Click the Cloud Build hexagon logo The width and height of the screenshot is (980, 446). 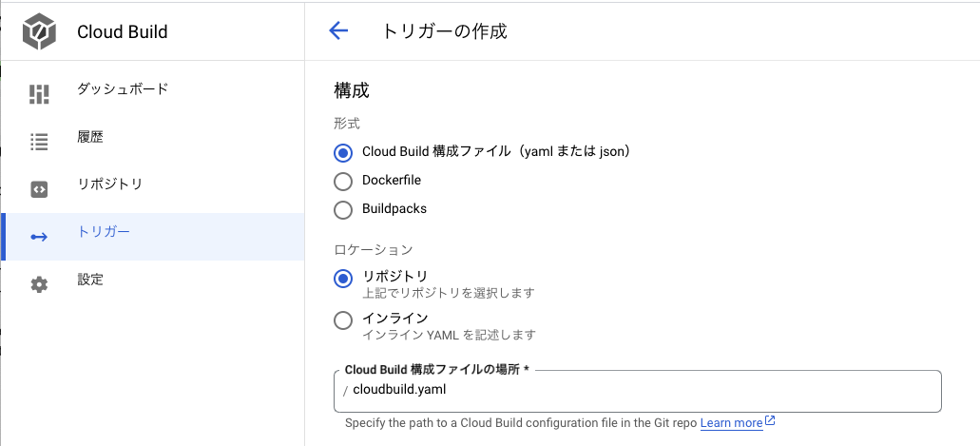[x=39, y=32]
